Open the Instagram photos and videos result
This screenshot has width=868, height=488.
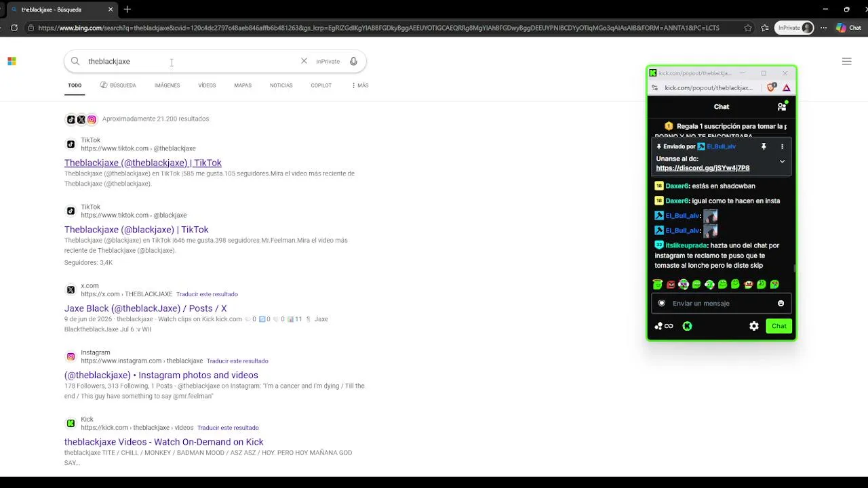tap(161, 375)
